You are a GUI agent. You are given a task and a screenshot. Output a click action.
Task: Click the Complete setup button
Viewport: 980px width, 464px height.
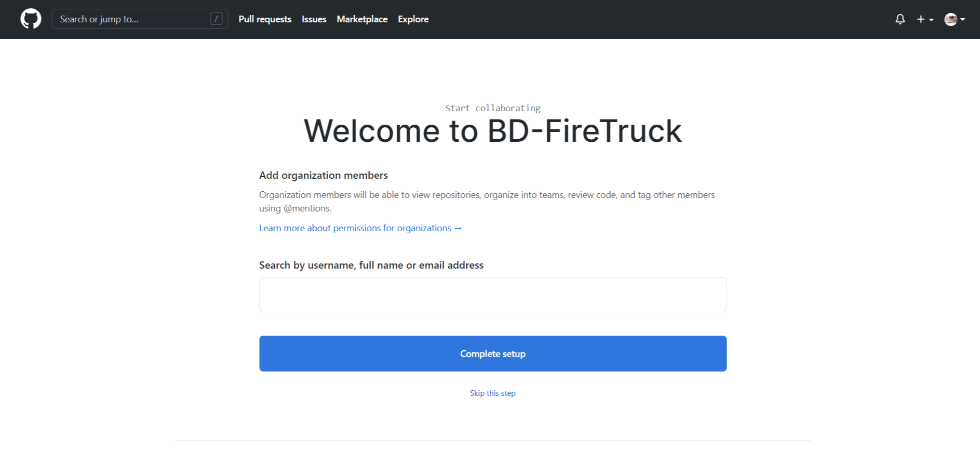click(x=493, y=353)
